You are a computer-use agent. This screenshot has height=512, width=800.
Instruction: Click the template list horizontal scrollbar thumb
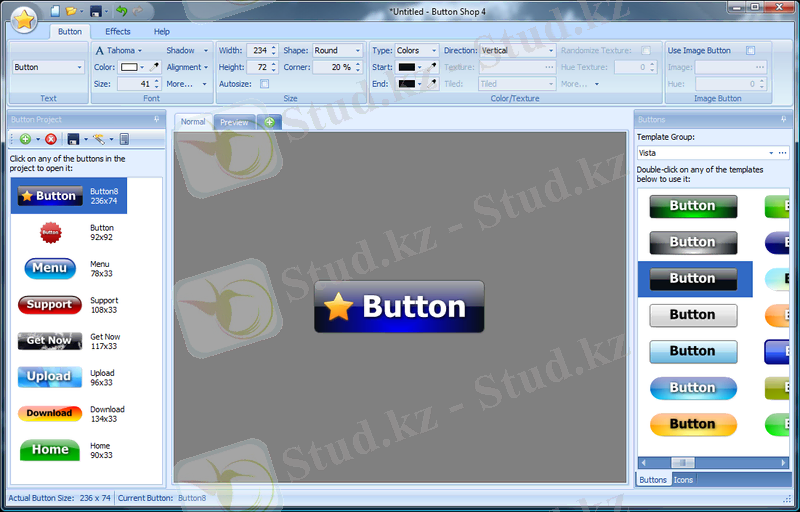[x=683, y=463]
